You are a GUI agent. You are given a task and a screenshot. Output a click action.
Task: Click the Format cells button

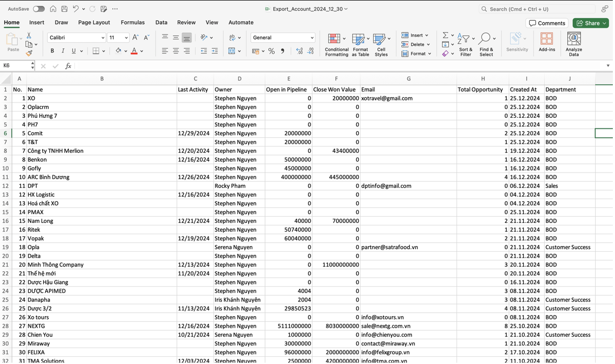click(x=417, y=54)
